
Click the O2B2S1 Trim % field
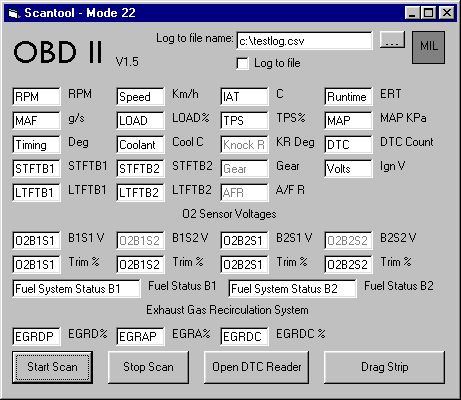point(244,265)
